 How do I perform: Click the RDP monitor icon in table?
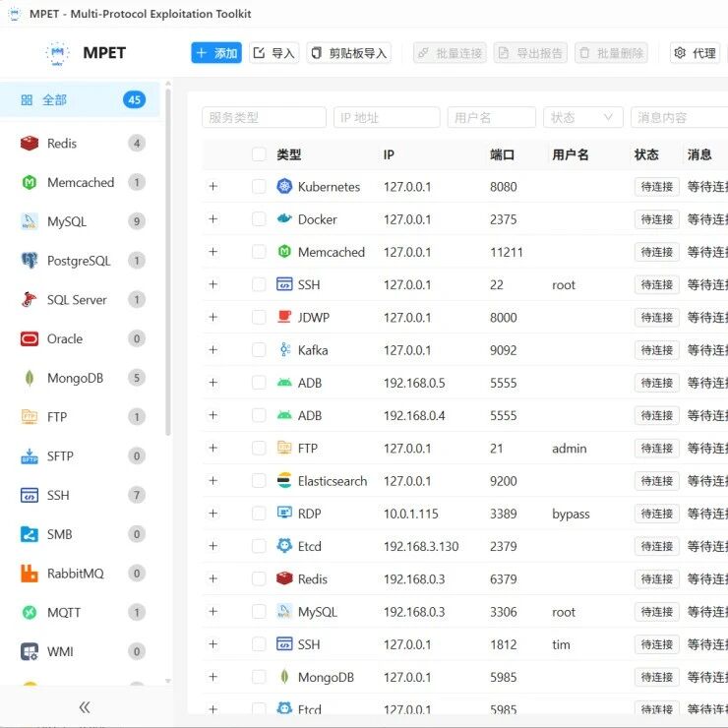tap(284, 513)
